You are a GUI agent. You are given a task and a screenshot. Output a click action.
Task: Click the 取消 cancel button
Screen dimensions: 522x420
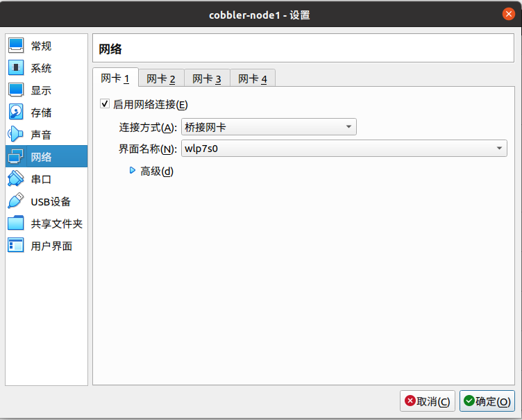coord(427,401)
